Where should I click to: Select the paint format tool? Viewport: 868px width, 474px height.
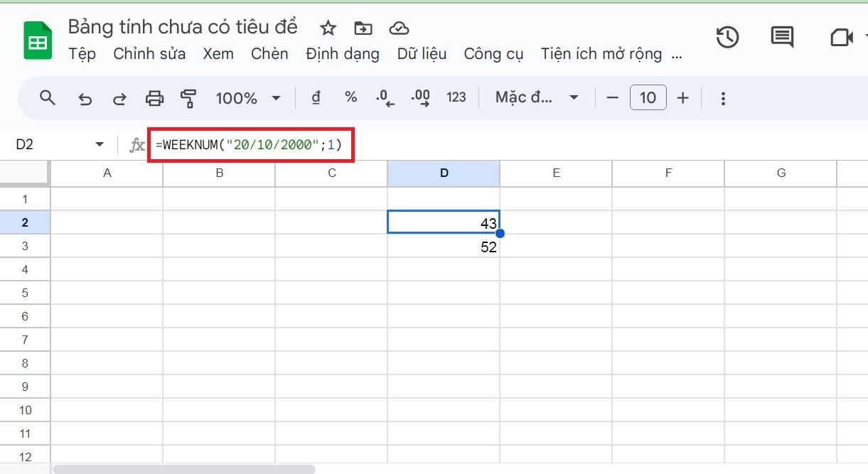pyautogui.click(x=188, y=98)
